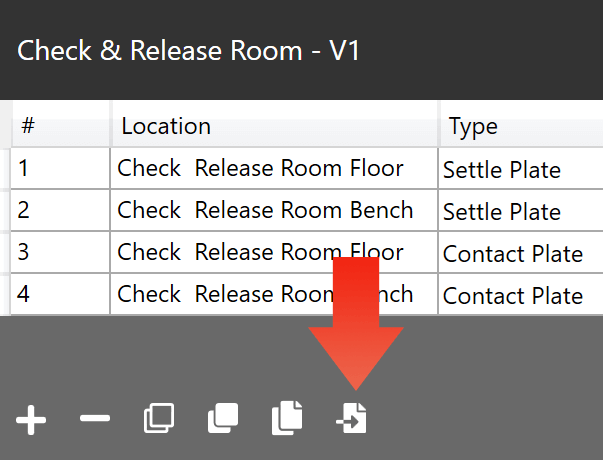Select row number 4 cell
This screenshot has width=603, height=460.
60,295
